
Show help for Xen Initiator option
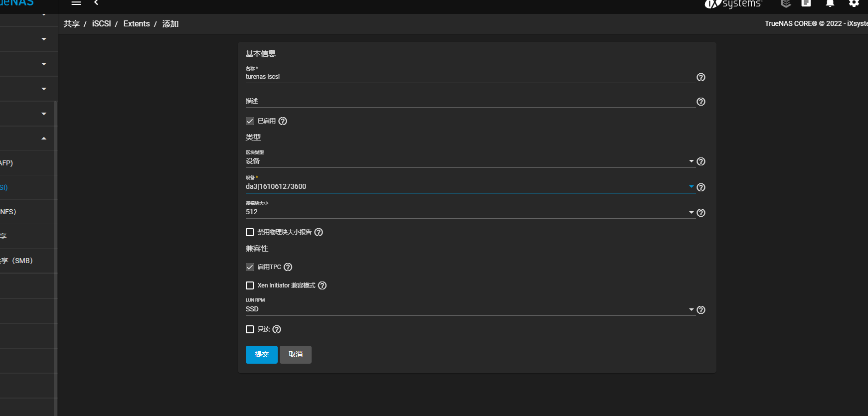point(322,285)
